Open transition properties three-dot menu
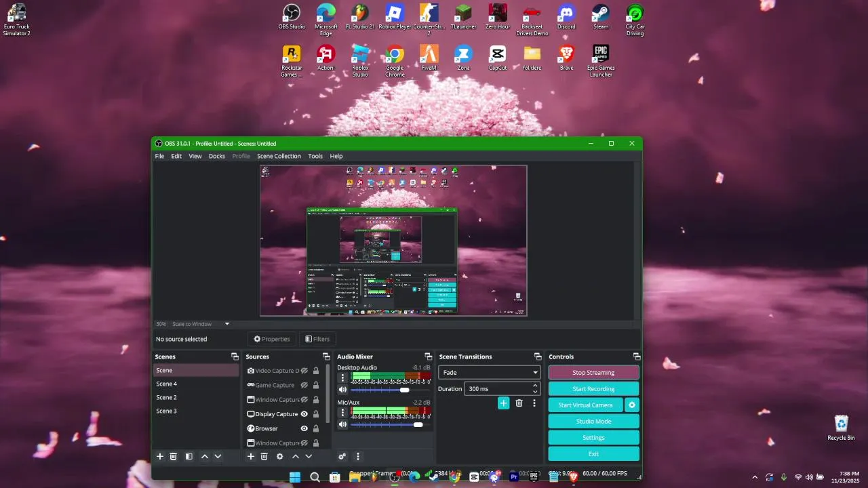Screen dimensions: 868x488 click(x=534, y=403)
